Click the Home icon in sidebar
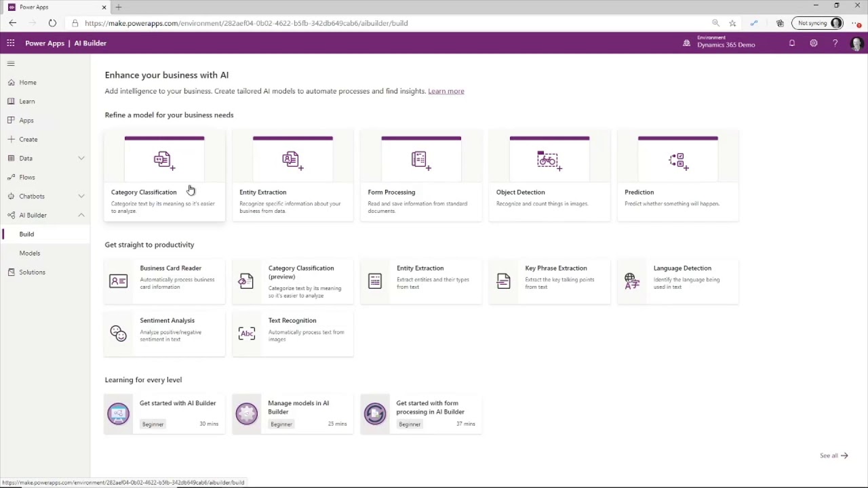 [x=11, y=83]
